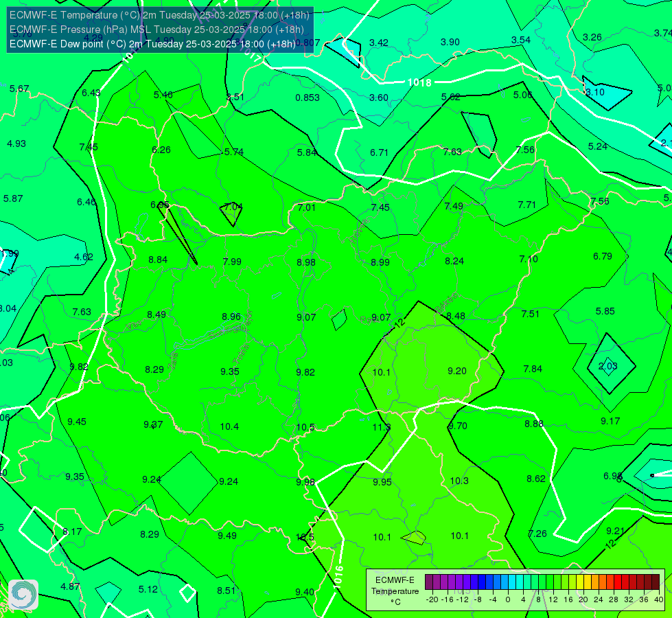Click the 7.71 temperature value
The image size is (672, 618).
[x=526, y=205]
